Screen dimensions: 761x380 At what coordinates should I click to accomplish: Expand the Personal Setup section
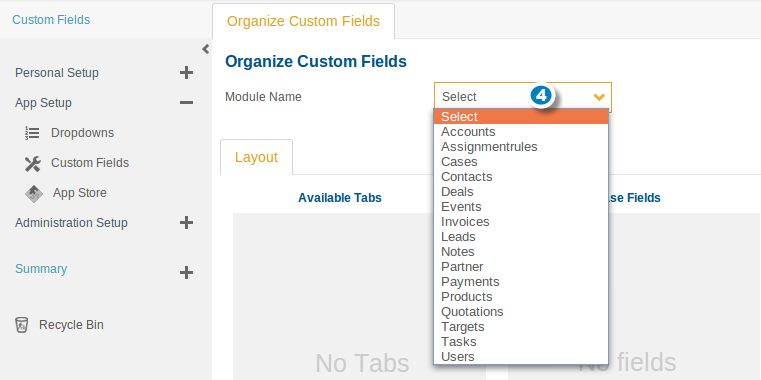[x=186, y=73]
